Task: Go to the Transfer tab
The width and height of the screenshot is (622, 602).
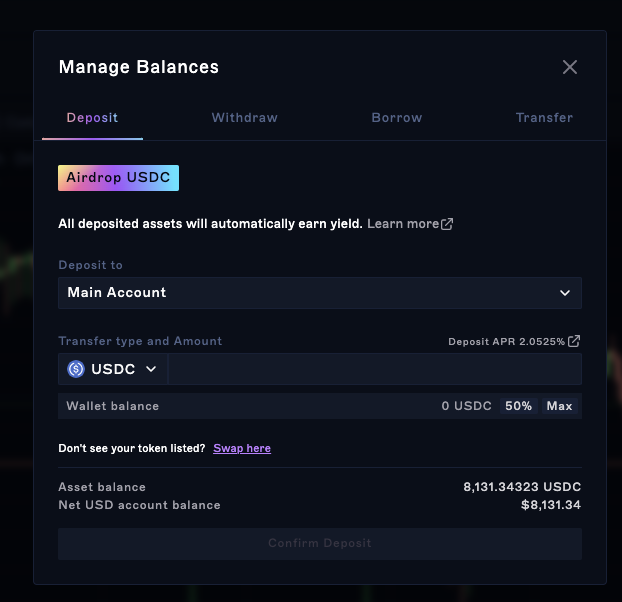Action: tap(544, 117)
